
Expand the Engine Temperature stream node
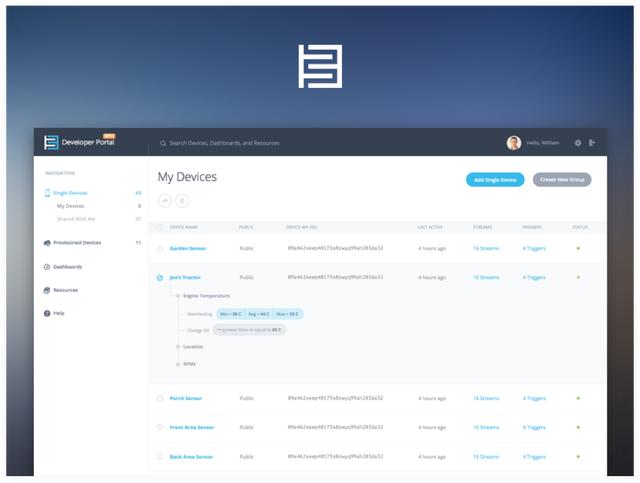(x=177, y=296)
